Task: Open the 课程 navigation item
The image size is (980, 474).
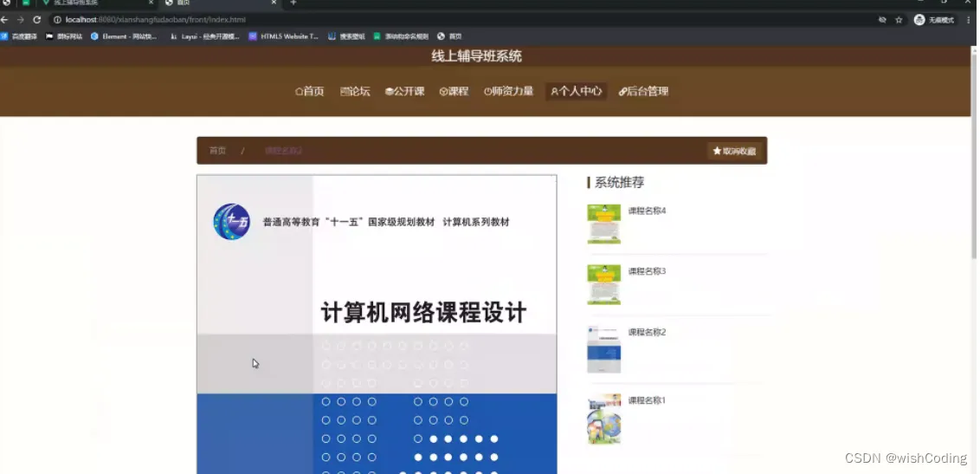Action: coord(454,91)
